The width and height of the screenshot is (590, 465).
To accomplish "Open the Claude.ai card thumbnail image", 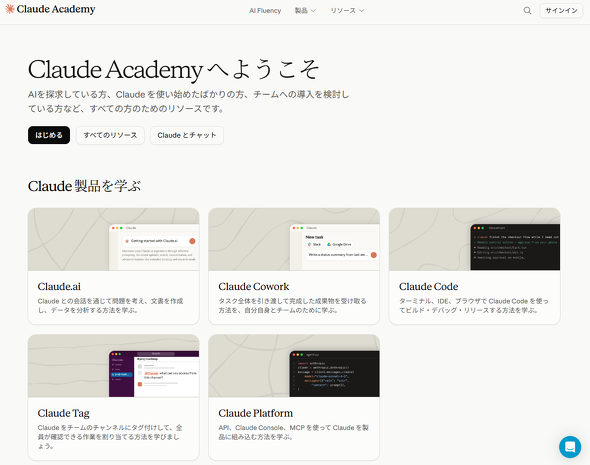I will [114, 239].
